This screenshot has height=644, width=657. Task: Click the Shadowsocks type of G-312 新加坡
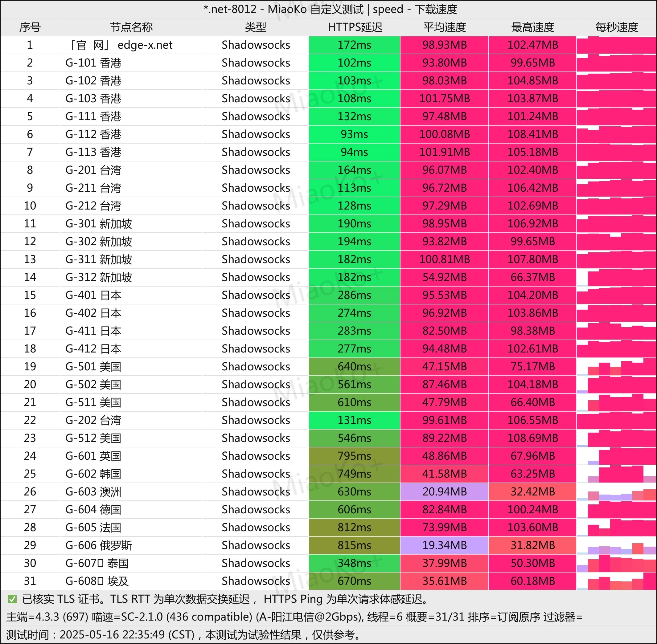(256, 277)
